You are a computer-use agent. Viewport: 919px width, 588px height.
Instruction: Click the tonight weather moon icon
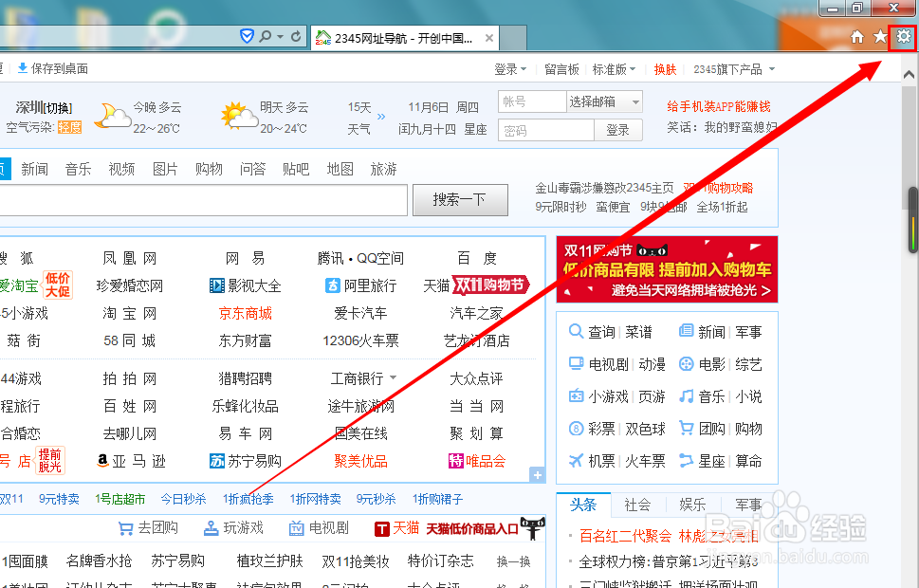111,116
